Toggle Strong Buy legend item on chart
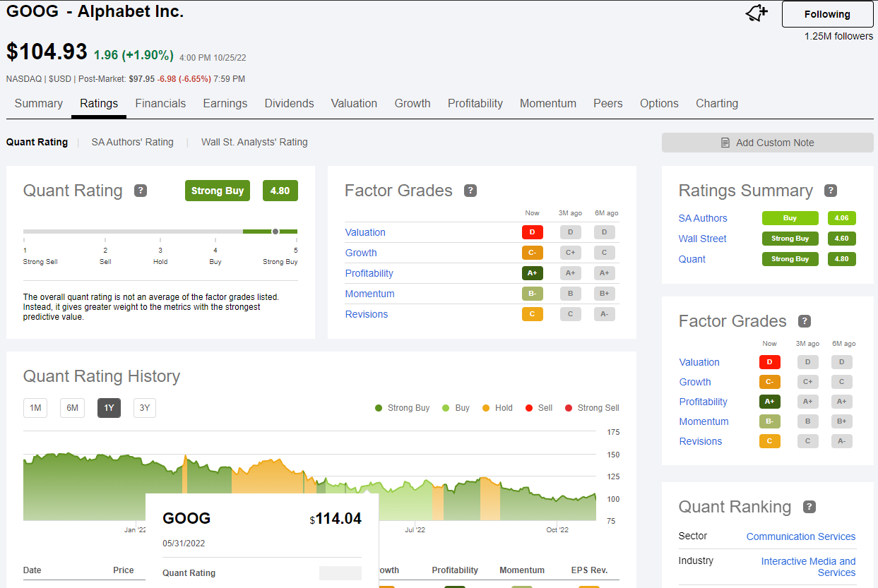 pyautogui.click(x=402, y=408)
